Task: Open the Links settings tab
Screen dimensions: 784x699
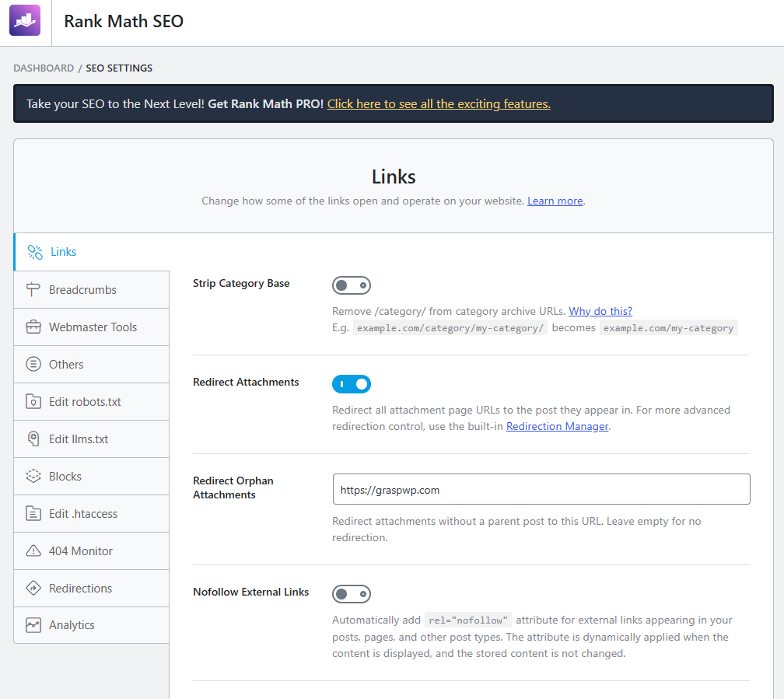Action: pos(92,252)
